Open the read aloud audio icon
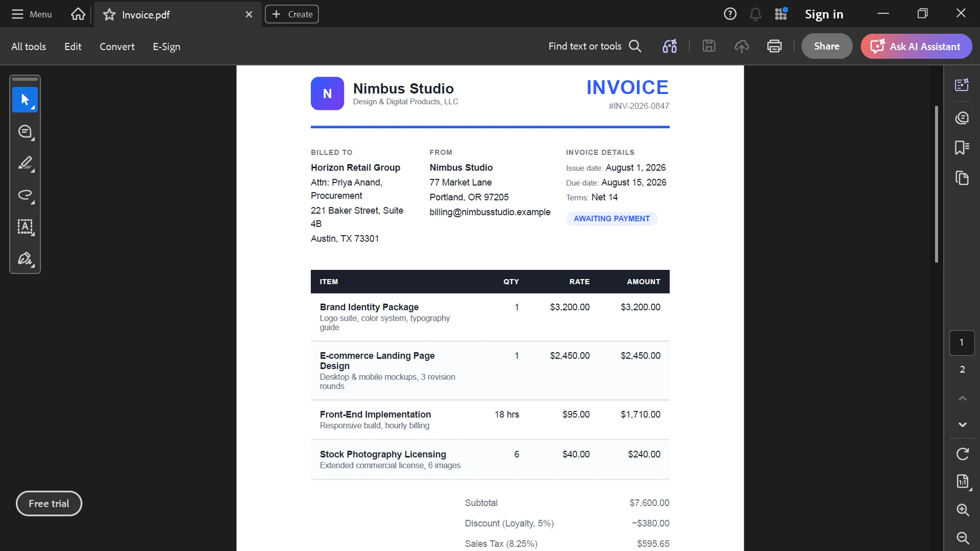Screen dimensions: 980x551 670,46
